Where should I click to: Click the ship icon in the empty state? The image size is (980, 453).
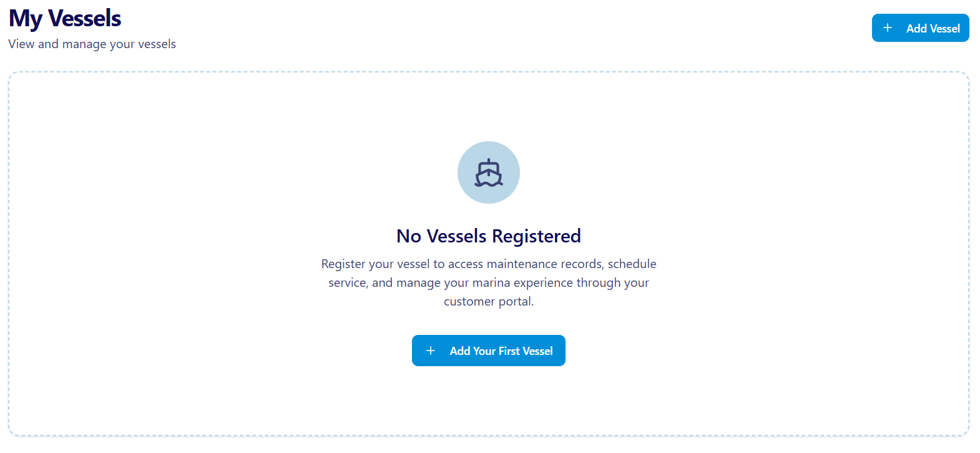point(489,173)
